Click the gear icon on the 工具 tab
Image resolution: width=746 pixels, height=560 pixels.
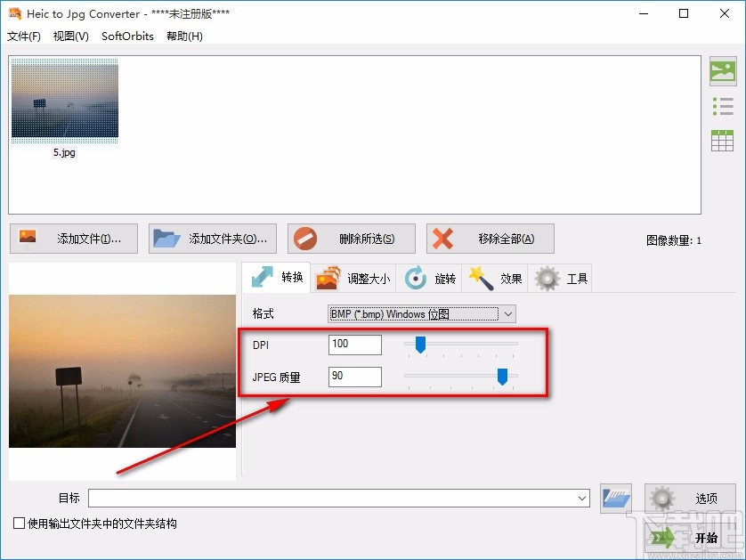546,278
